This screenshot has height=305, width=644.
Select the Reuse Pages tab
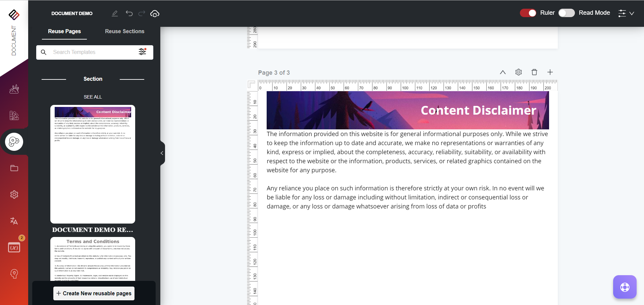click(x=64, y=31)
